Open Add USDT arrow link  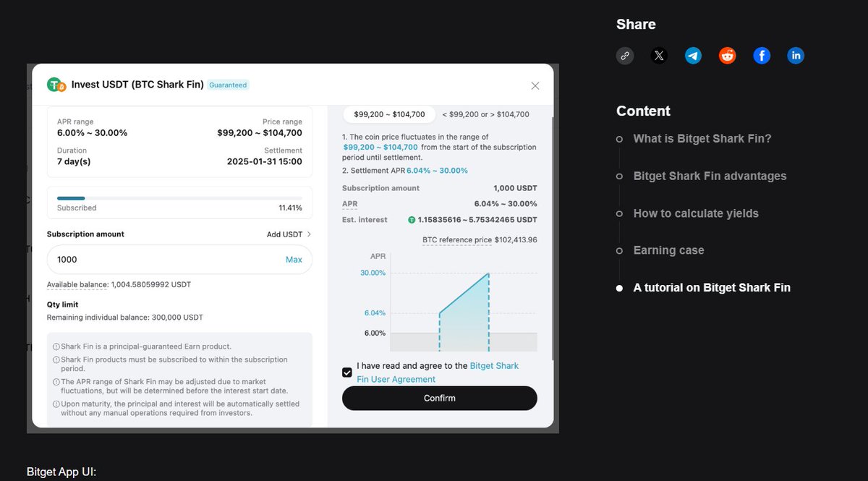tap(289, 234)
